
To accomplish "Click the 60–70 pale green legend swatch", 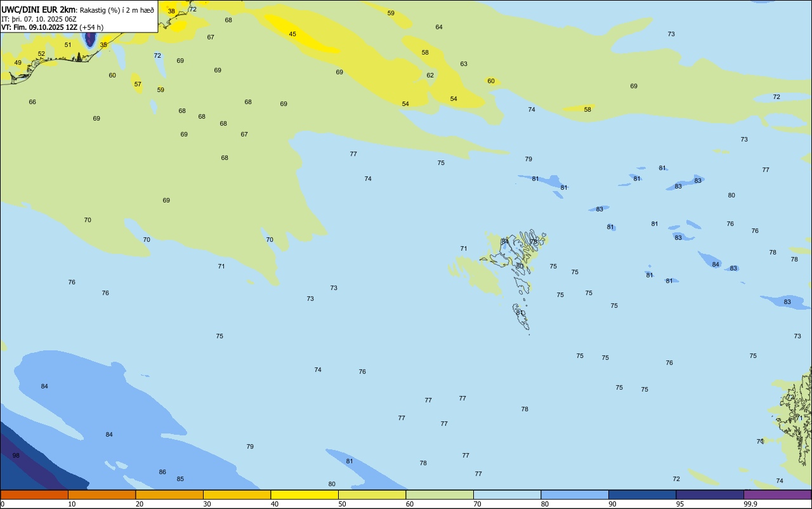I will tap(440, 494).
